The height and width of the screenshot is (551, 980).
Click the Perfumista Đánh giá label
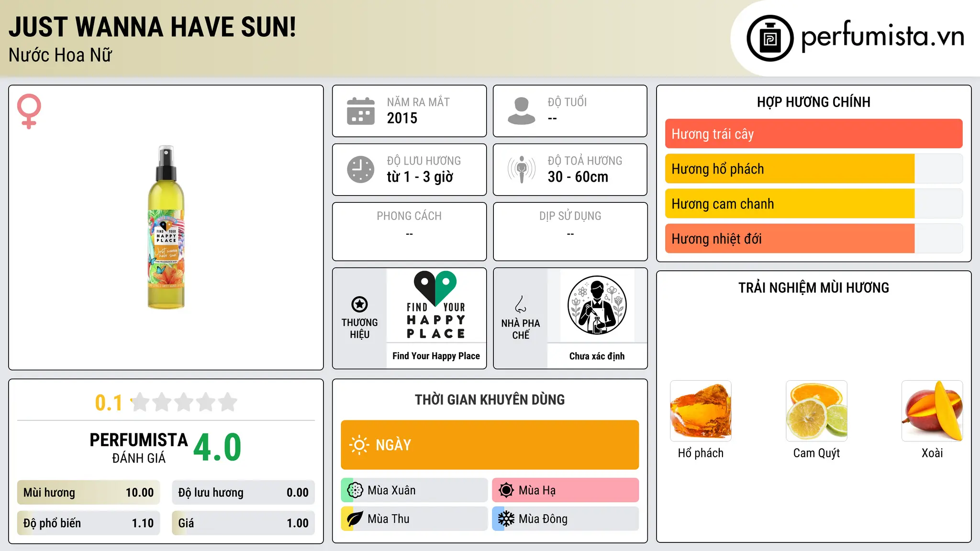click(x=139, y=448)
